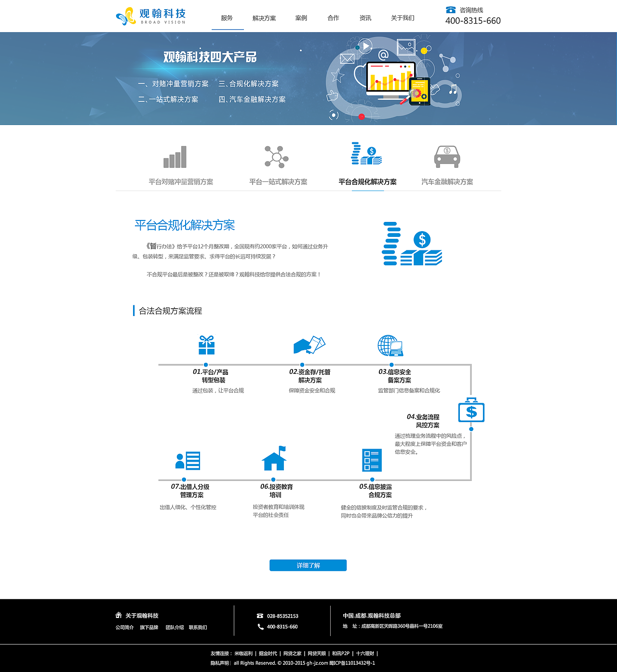Click the house with flag icon of step 06
The image size is (617, 672).
pyautogui.click(x=274, y=458)
